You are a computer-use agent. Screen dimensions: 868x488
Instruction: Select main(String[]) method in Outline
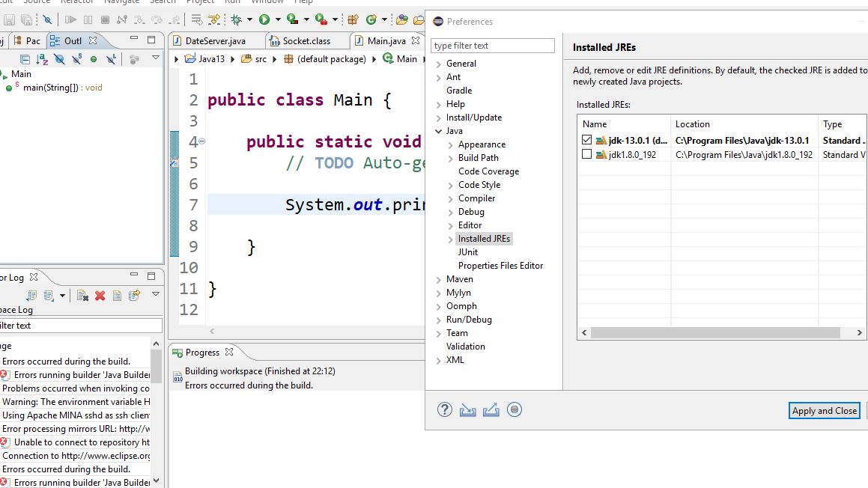pos(62,88)
